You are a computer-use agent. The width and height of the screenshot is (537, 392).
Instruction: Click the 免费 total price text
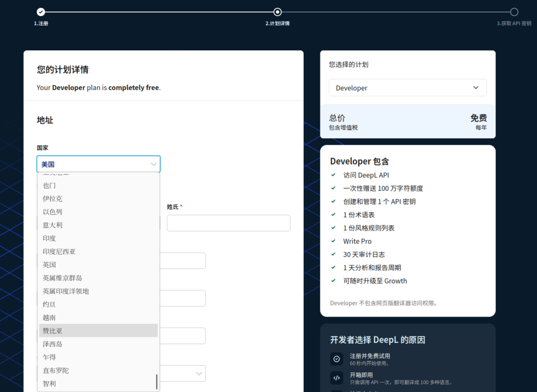pyautogui.click(x=478, y=118)
